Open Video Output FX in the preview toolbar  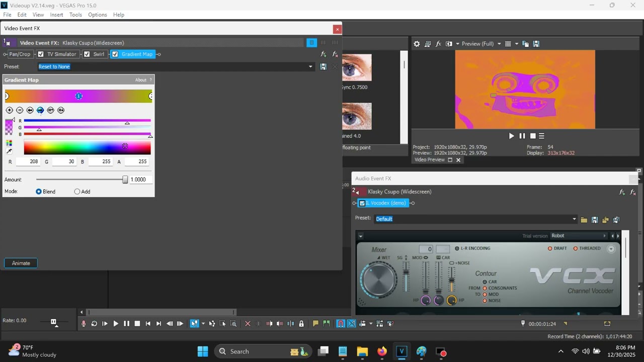[x=438, y=44]
